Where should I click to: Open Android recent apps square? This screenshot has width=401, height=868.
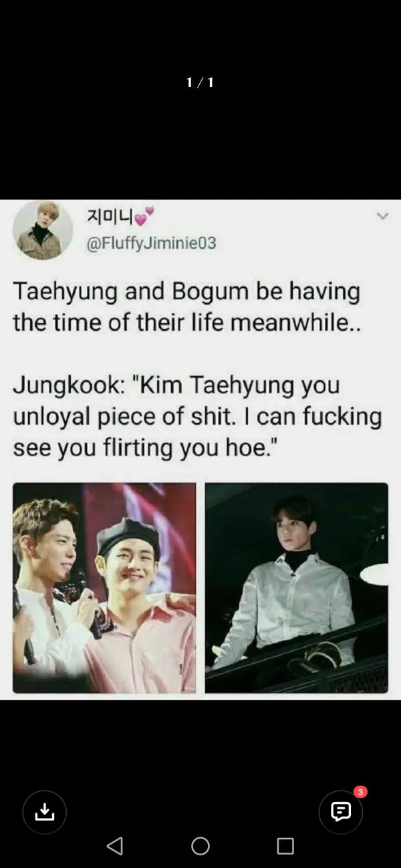pos(285,846)
